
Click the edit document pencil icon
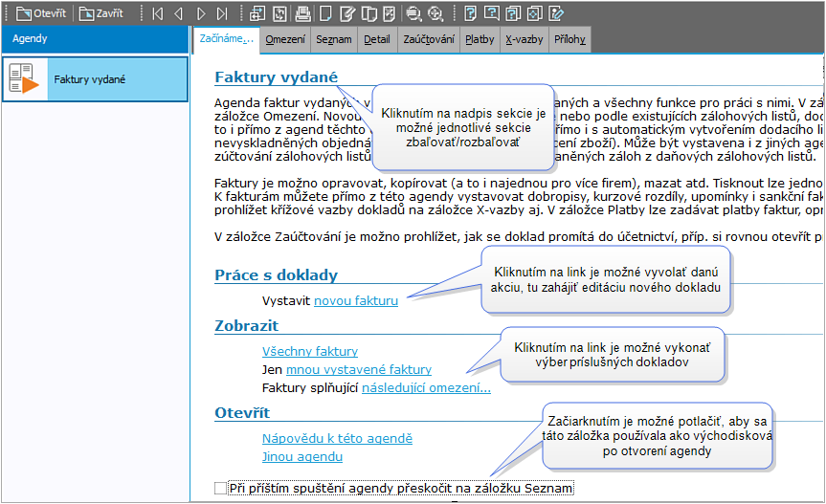347,13
